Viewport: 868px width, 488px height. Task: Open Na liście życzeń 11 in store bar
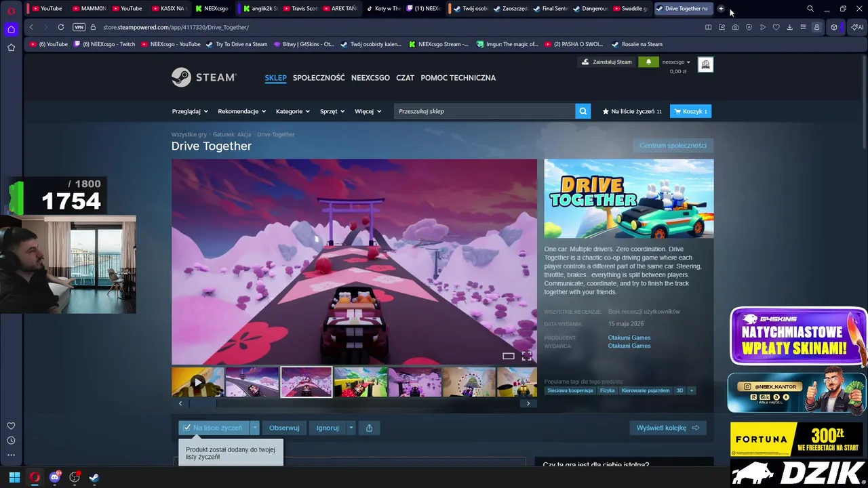point(632,111)
